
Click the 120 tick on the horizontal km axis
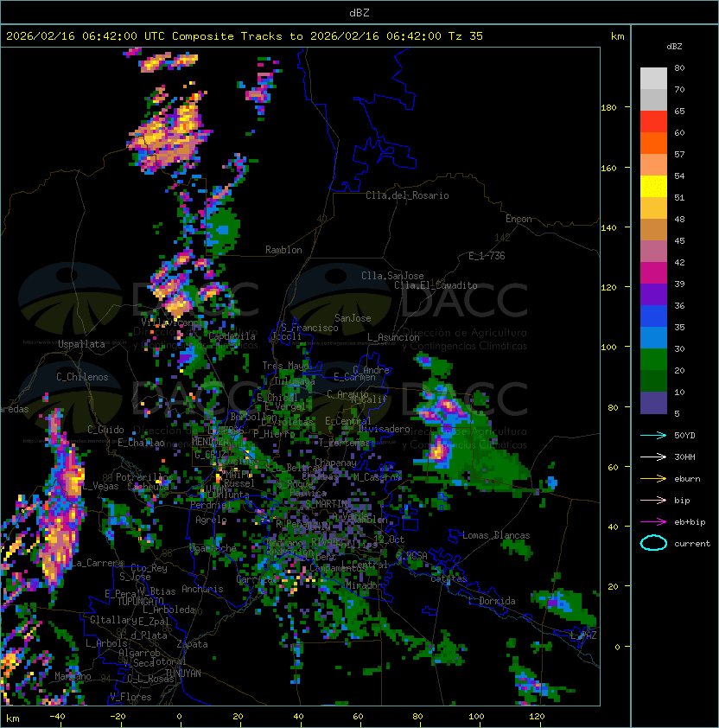[537, 717]
